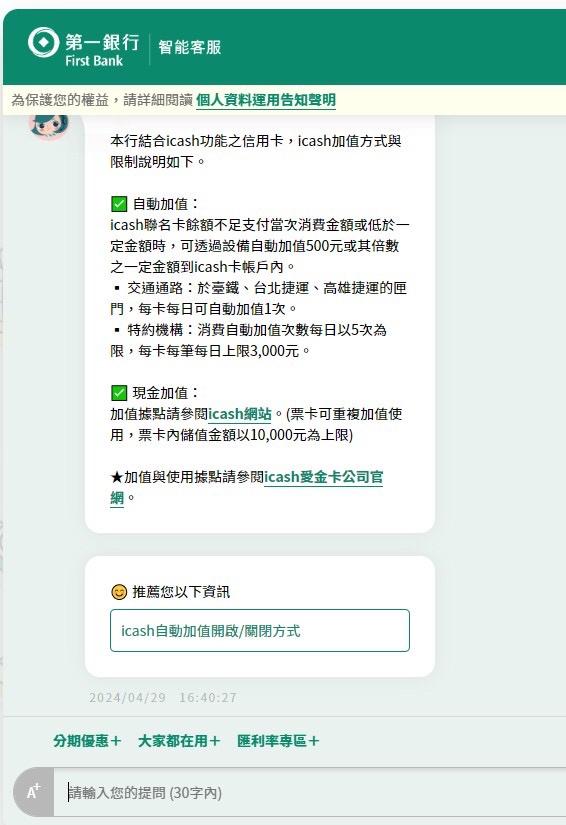Click the First Bank circular logo icon
The width and height of the screenshot is (566, 825).
tap(43, 42)
